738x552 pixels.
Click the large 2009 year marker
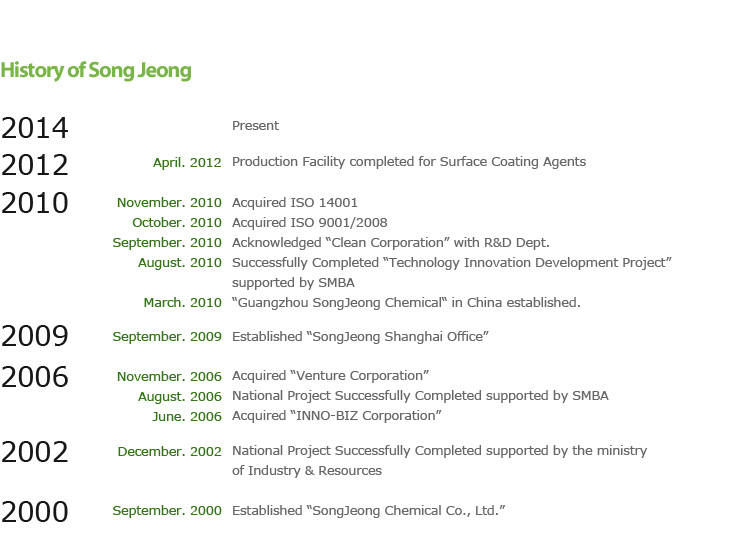click(x=35, y=336)
